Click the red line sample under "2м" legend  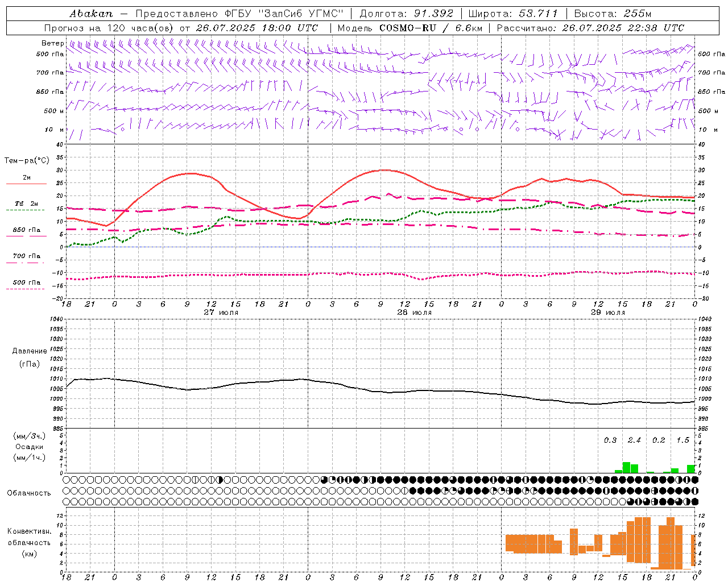tap(26, 184)
